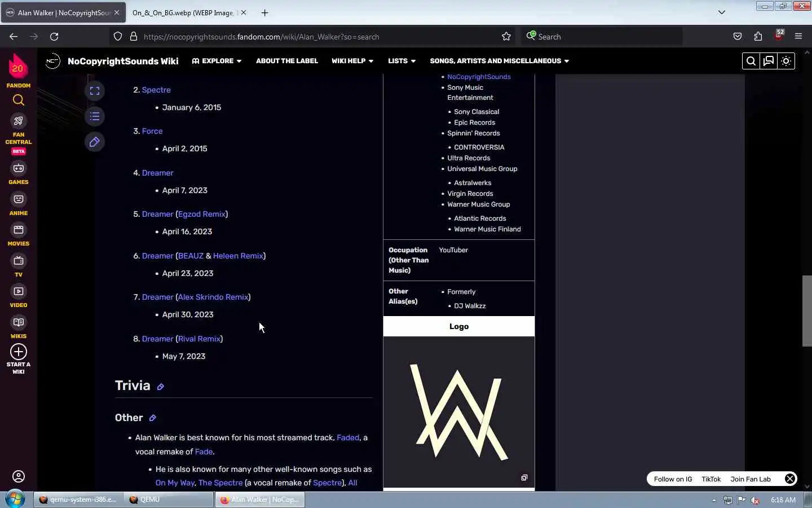Expand the Wiki Help dropdown

(x=352, y=61)
